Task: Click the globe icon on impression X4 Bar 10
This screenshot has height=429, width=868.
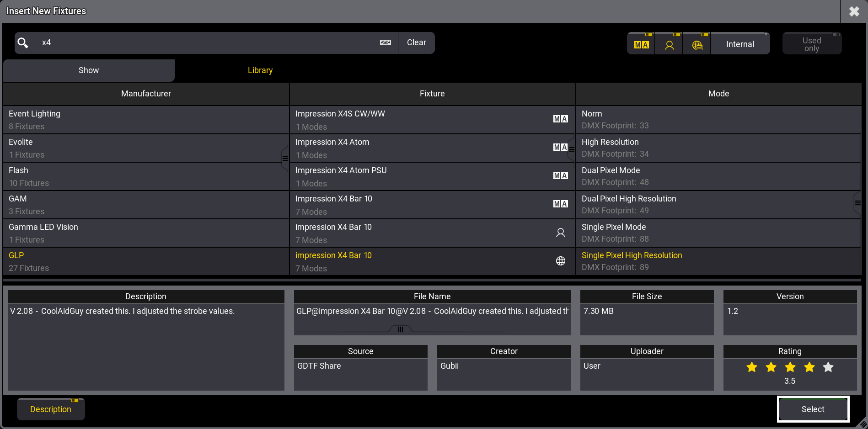Action: click(560, 261)
